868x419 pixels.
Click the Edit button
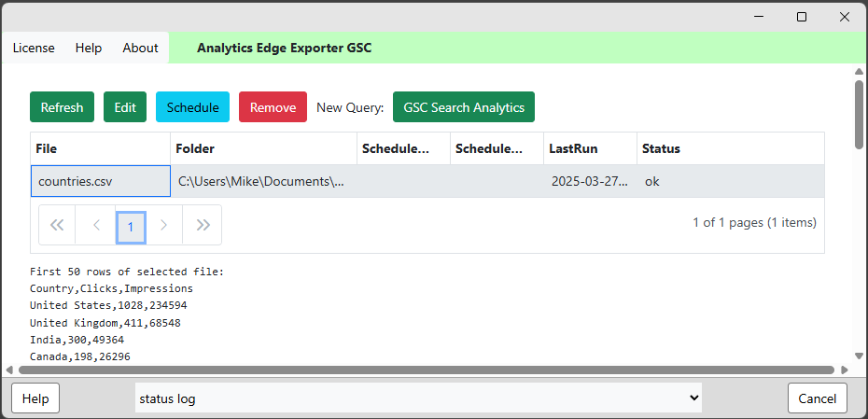[125, 106]
